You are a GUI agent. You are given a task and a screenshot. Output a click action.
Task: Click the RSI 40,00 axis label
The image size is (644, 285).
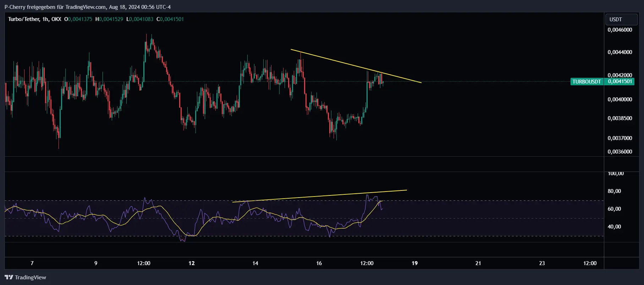[x=614, y=227]
